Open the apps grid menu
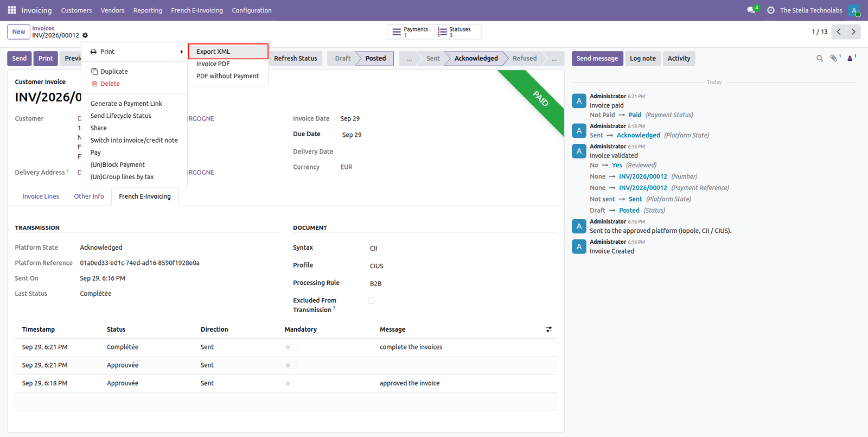This screenshot has height=437, width=868. [x=12, y=10]
